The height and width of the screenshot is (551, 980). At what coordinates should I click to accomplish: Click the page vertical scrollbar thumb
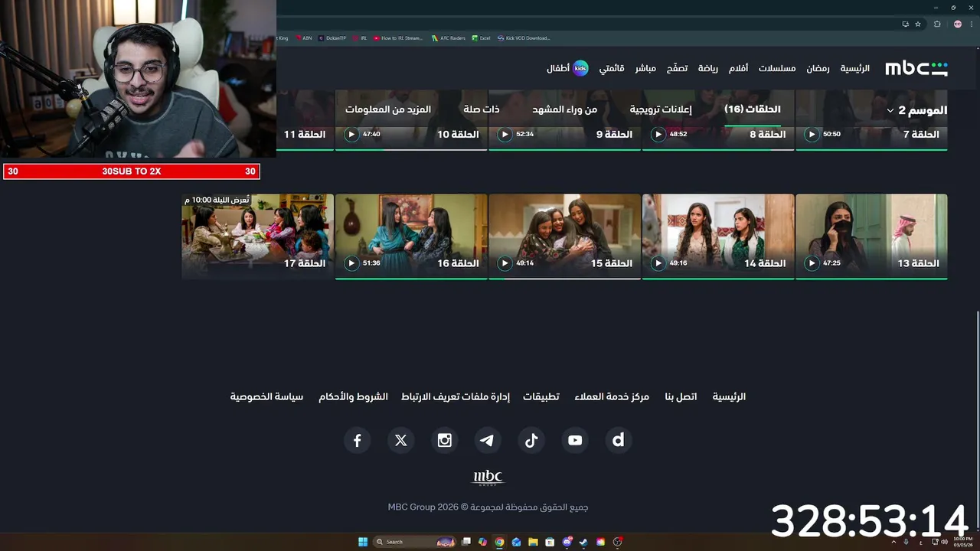[x=977, y=421]
